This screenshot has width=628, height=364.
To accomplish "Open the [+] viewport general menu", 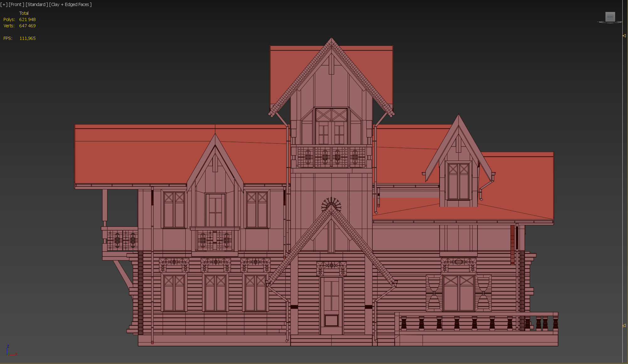I will point(4,4).
